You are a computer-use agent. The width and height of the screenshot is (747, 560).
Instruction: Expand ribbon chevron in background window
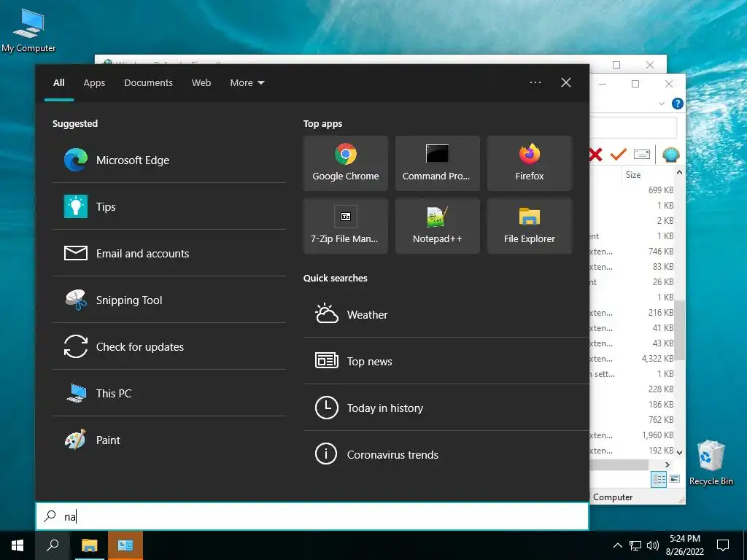(661, 104)
